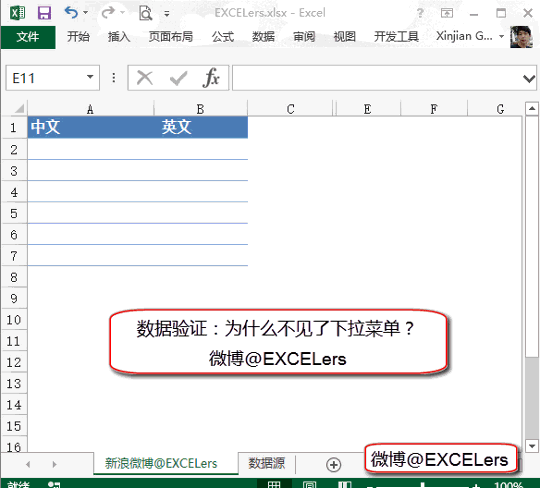
Task: Click the Undo arrow icon
Action: click(71, 12)
